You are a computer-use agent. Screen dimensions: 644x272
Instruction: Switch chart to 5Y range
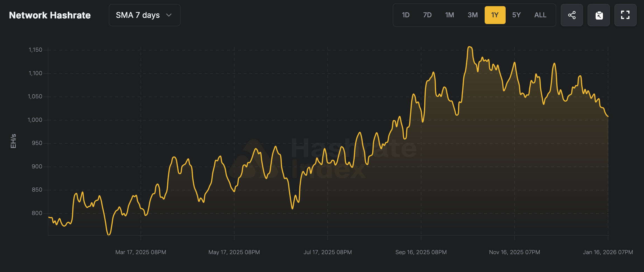(x=516, y=15)
